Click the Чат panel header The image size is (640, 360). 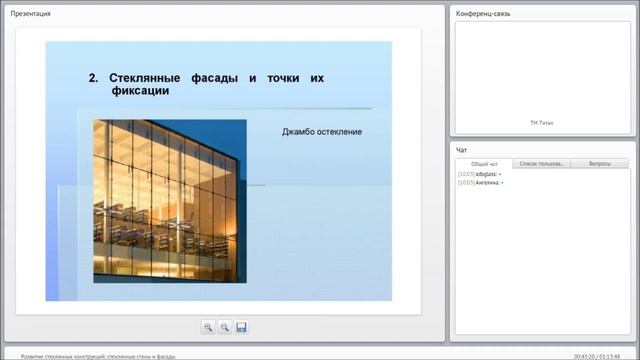tap(461, 150)
